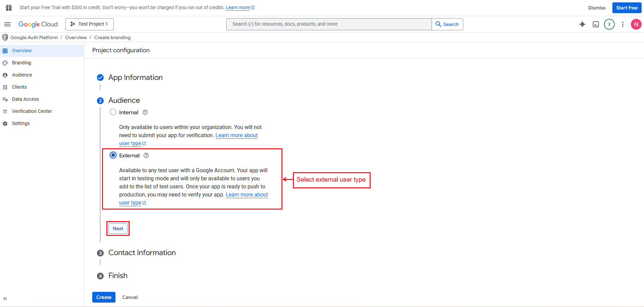Click the Next button
This screenshot has height=307, width=644.
pyautogui.click(x=118, y=228)
